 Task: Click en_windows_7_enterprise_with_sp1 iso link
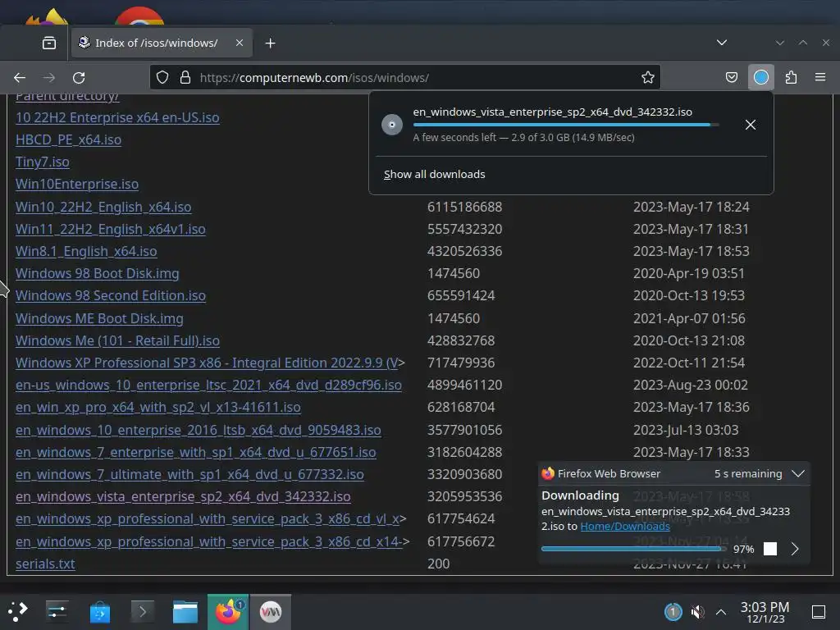(x=195, y=452)
